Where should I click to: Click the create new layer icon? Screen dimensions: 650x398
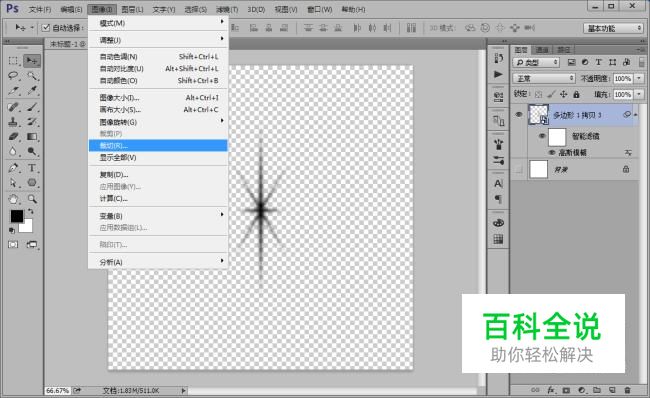coord(612,390)
